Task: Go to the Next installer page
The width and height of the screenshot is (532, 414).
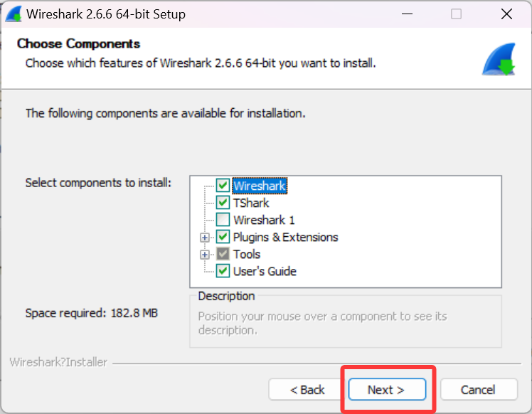Action: (387, 390)
